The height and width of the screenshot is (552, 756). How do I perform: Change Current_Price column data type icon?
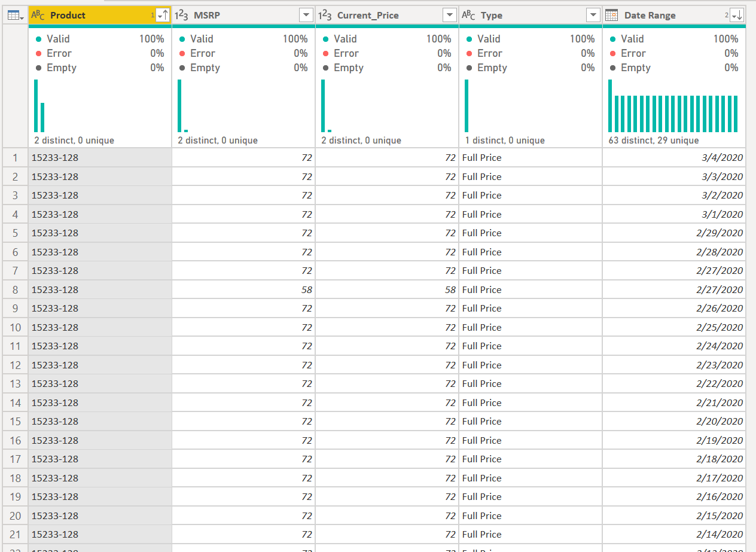coord(325,16)
